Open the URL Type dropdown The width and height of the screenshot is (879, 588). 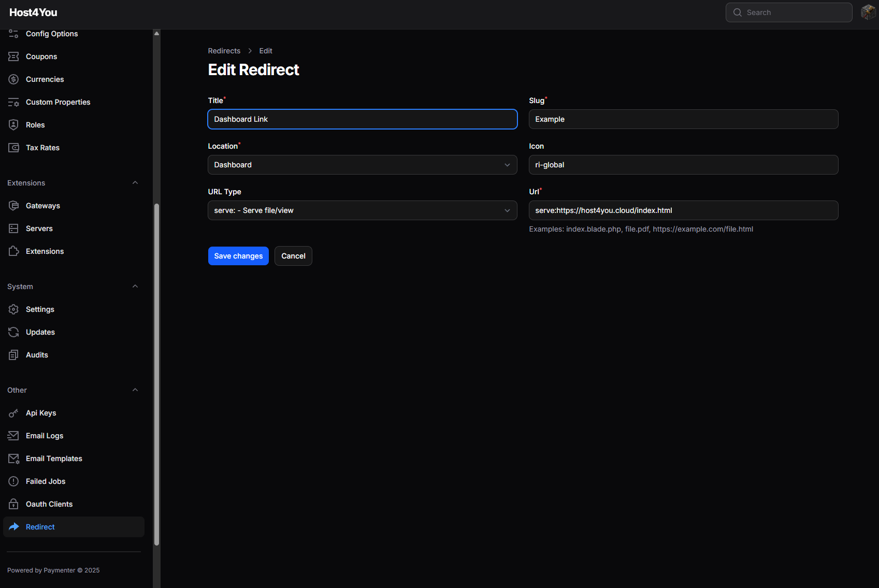pos(362,210)
